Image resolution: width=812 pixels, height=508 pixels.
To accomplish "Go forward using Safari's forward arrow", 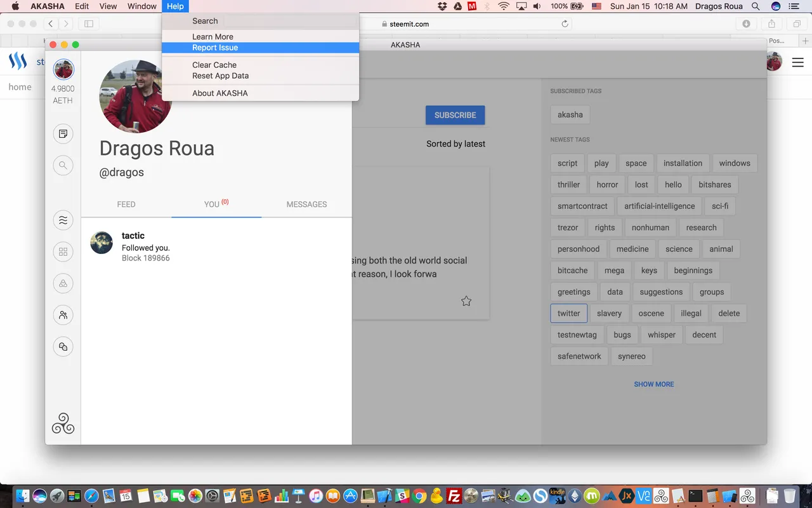I will tap(66, 24).
